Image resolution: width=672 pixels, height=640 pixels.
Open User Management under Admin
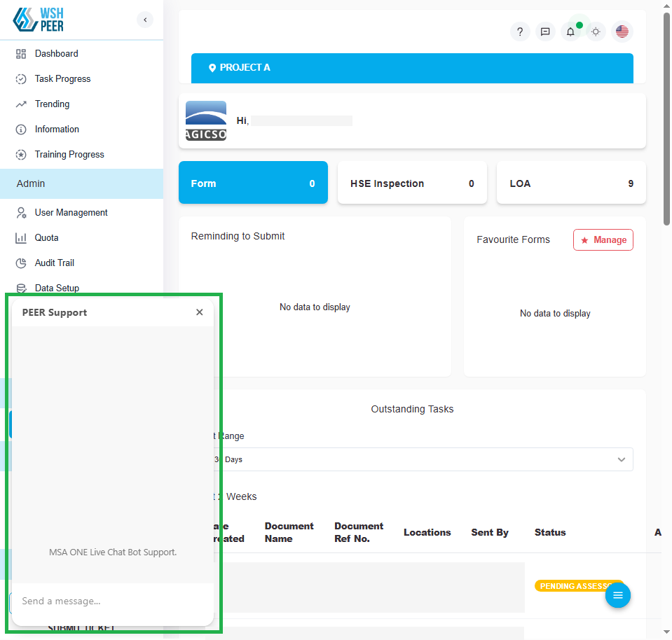coord(71,213)
